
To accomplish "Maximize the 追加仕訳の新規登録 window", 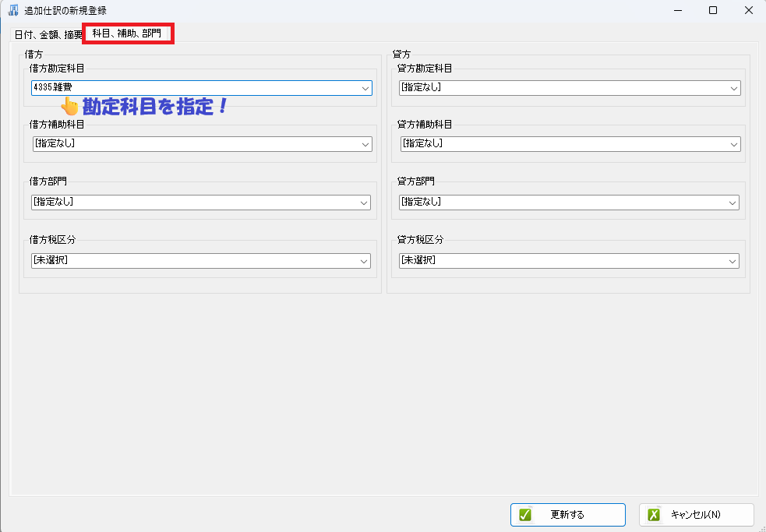I will (x=713, y=11).
